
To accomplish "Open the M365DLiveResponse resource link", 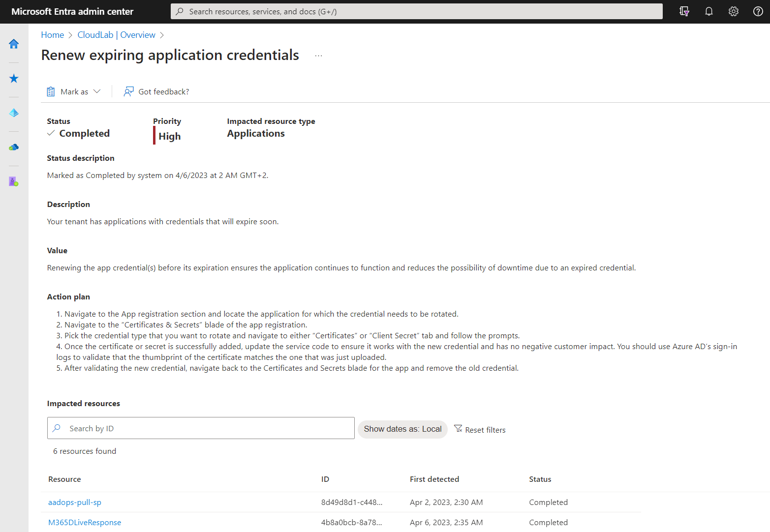I will [x=85, y=523].
